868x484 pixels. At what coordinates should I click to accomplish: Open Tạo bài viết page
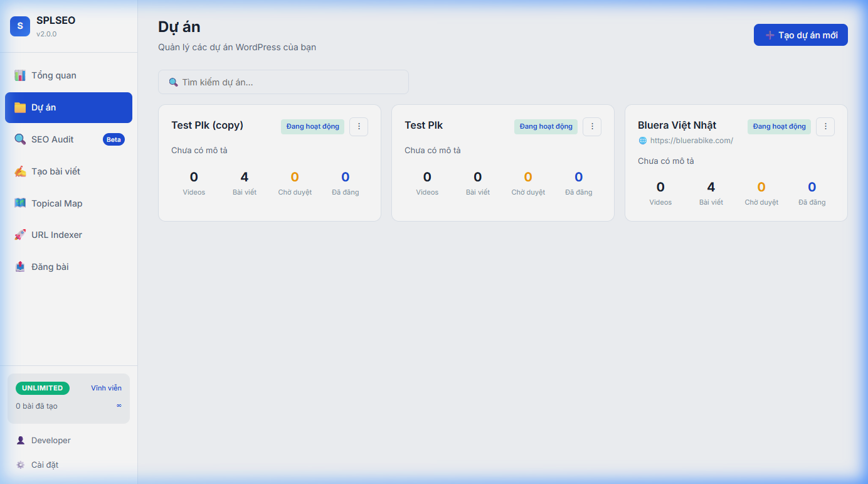[68, 171]
